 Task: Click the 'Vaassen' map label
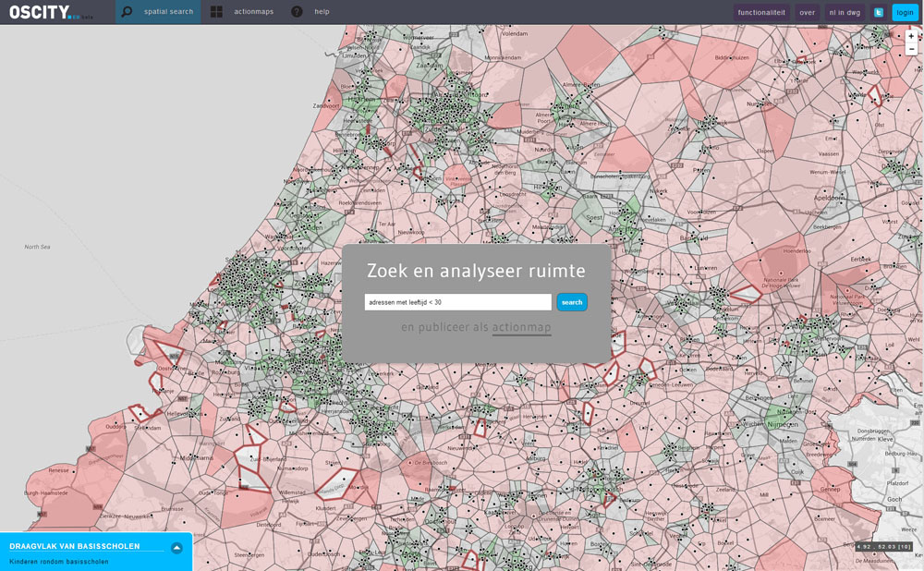coord(829,153)
